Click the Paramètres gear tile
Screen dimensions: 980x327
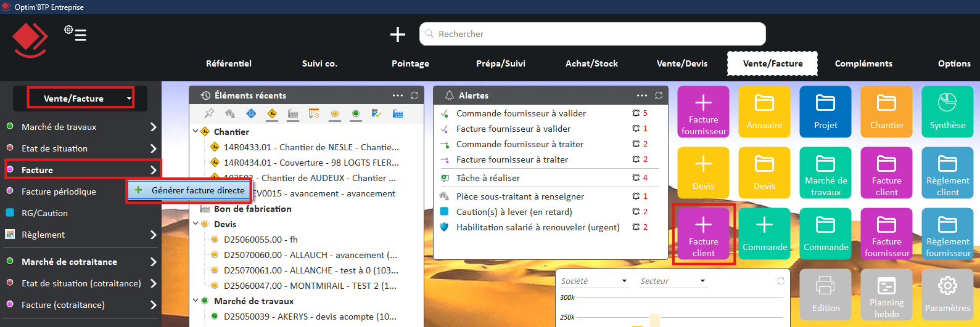(947, 294)
